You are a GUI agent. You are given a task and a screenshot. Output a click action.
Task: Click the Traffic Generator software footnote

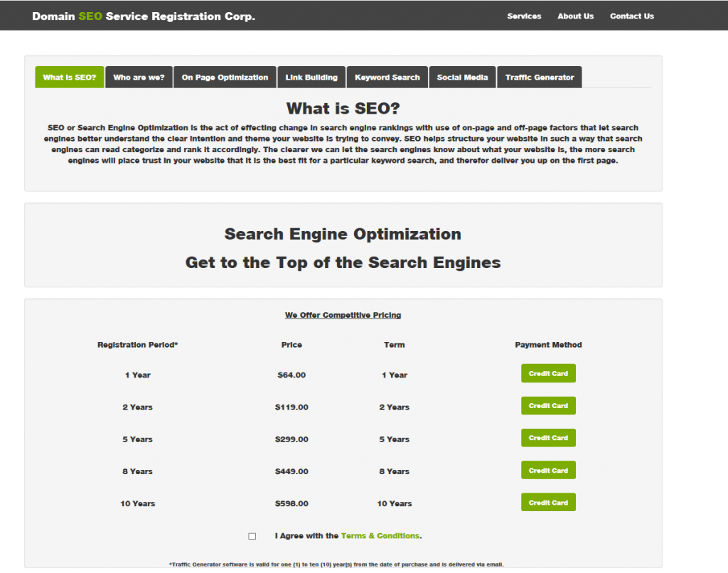tap(336, 564)
